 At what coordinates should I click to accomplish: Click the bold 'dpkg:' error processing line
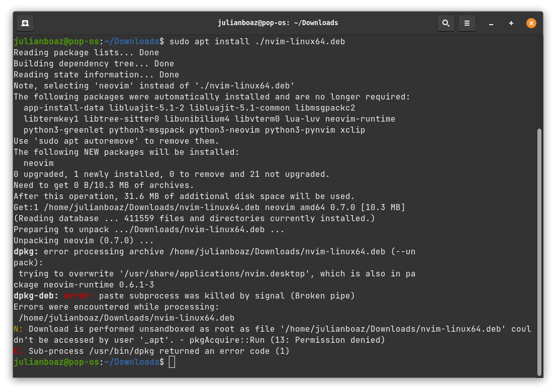215,251
